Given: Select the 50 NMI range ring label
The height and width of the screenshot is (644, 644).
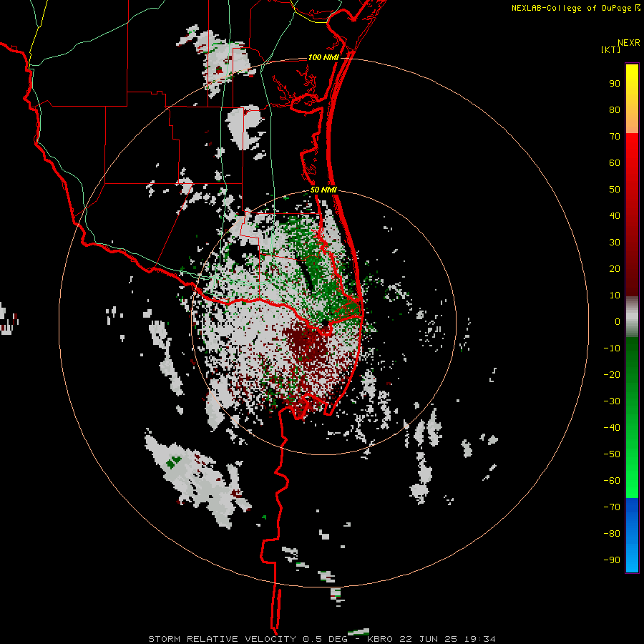Looking at the screenshot, I should tap(323, 190).
